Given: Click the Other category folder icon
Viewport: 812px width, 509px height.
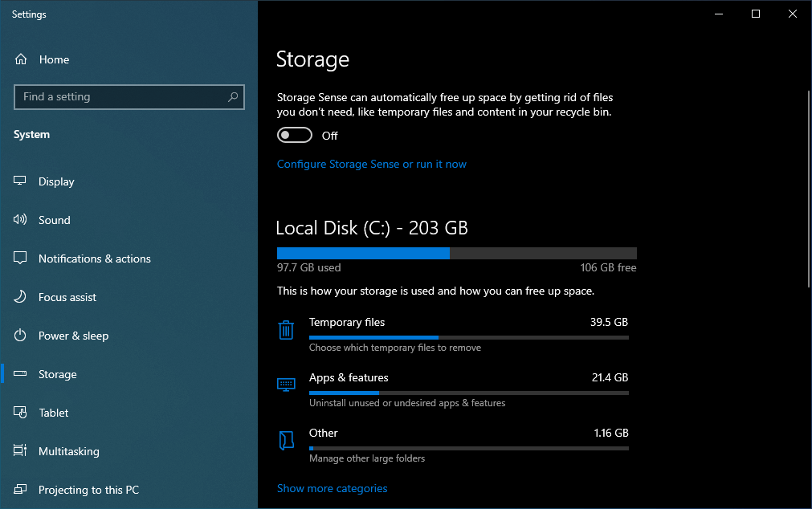Looking at the screenshot, I should (286, 440).
